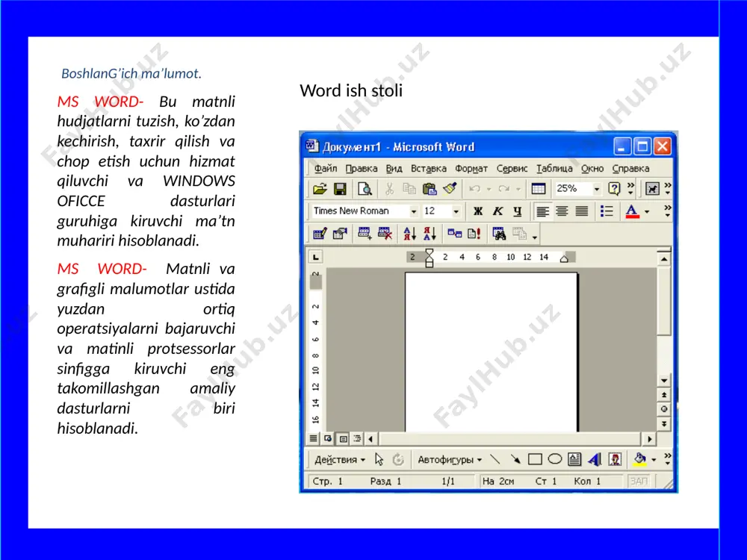The height and width of the screenshot is (560, 747).
Task: Select the Select Objects arrow cursor tool
Action: click(379, 459)
